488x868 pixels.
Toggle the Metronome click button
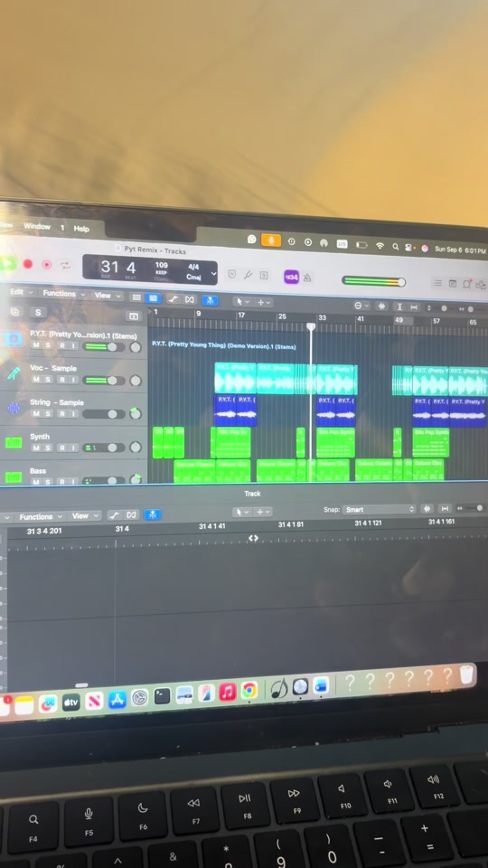coord(307,278)
